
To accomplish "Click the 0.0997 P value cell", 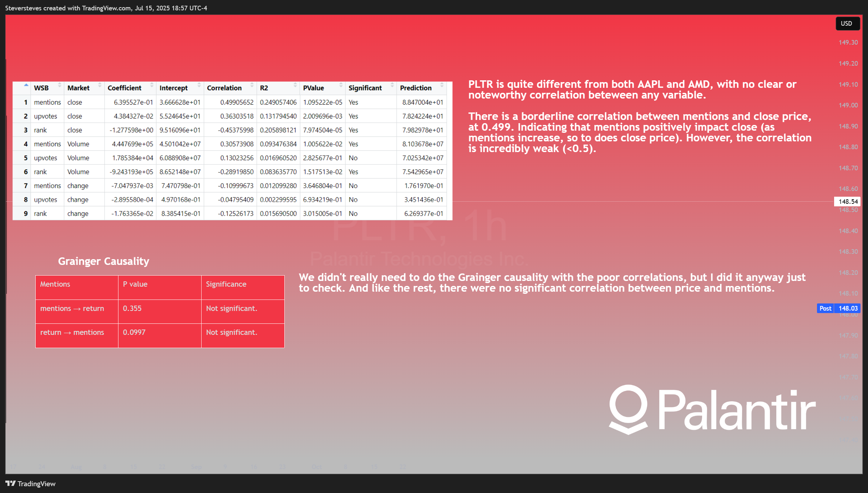I will pyautogui.click(x=160, y=336).
